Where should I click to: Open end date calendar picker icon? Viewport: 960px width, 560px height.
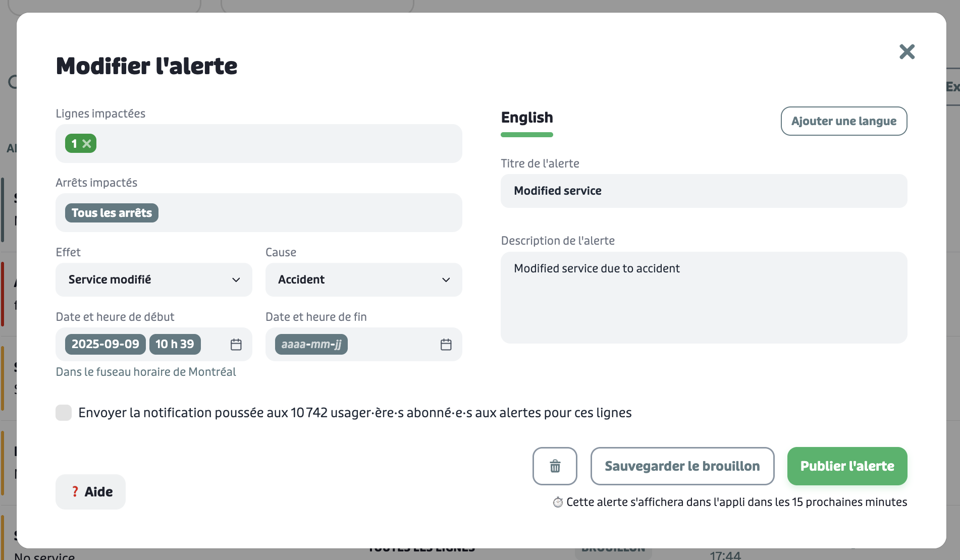(446, 345)
